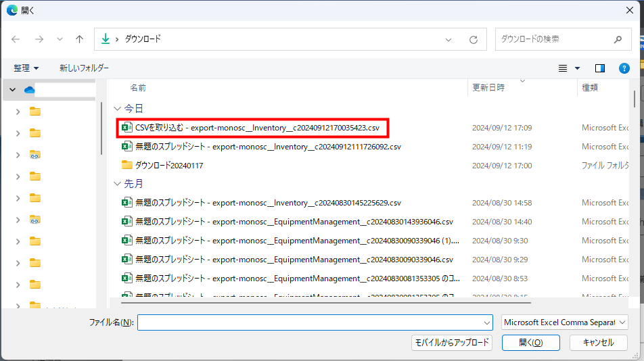Expand the address bar history dropdown
The width and height of the screenshot is (644, 361).
(x=448, y=39)
